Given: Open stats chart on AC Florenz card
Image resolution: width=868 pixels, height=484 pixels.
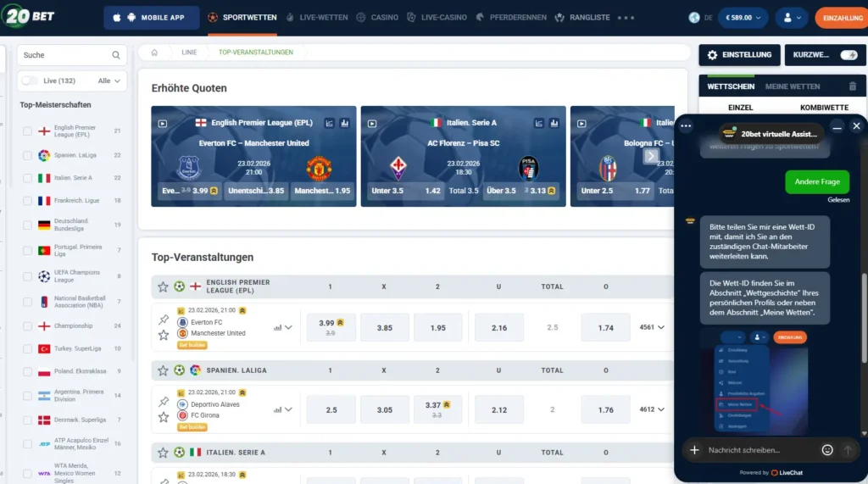Looking at the screenshot, I should pos(538,123).
